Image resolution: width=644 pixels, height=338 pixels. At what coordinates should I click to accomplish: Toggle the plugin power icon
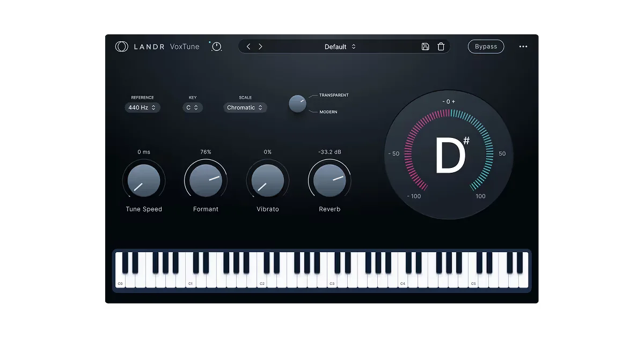click(x=216, y=47)
